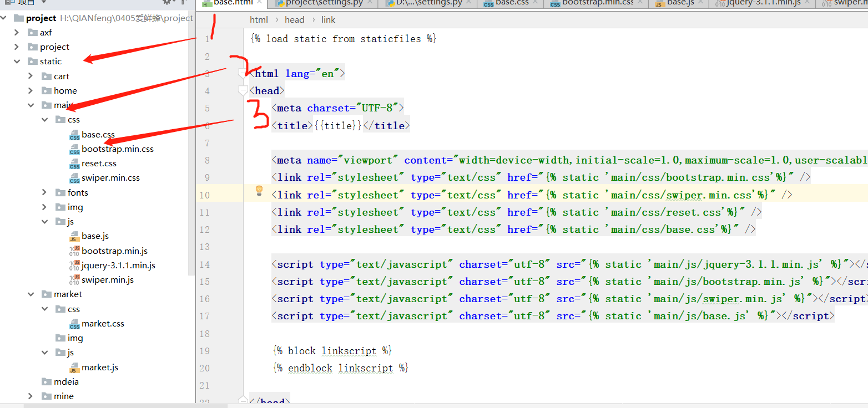Click the folder icon of axf
The image size is (868, 408).
click(33, 33)
